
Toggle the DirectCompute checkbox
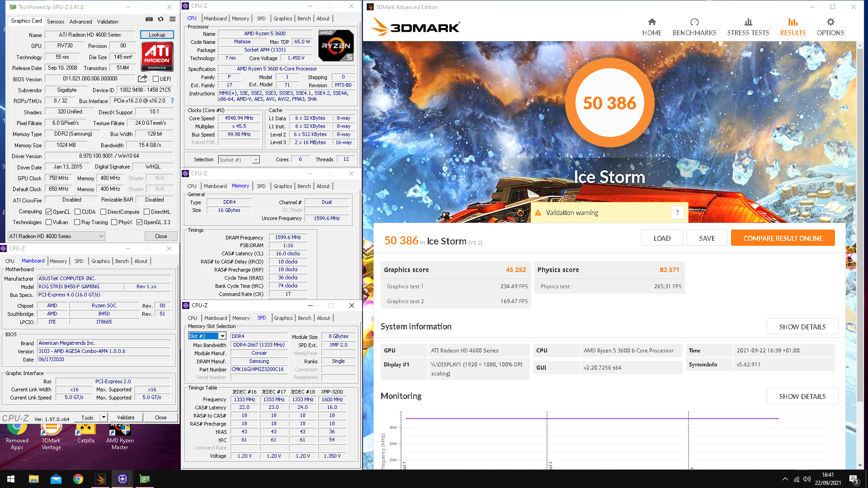(x=103, y=211)
